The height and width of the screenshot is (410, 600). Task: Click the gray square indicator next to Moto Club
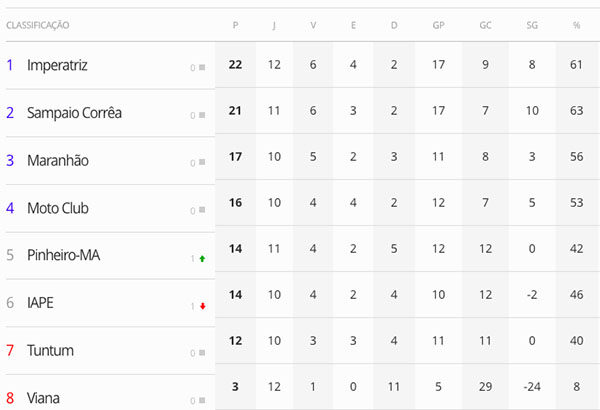pyautogui.click(x=202, y=210)
